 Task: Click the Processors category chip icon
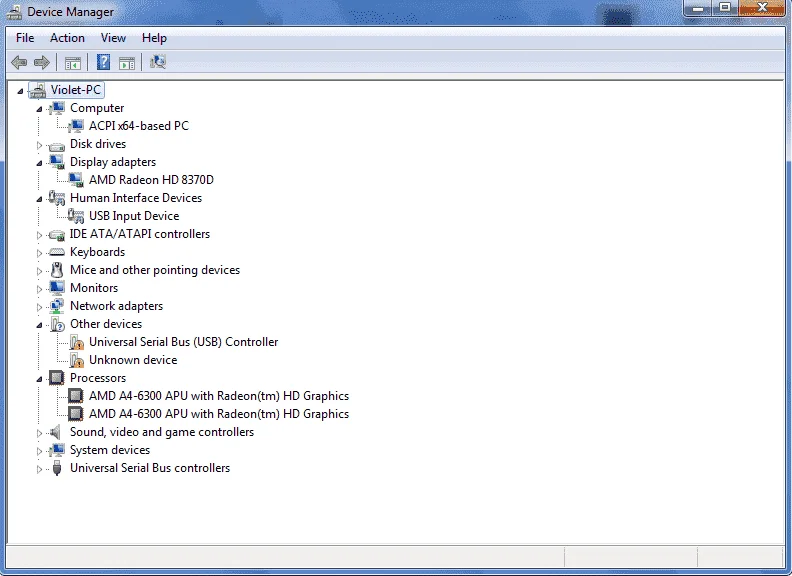57,378
